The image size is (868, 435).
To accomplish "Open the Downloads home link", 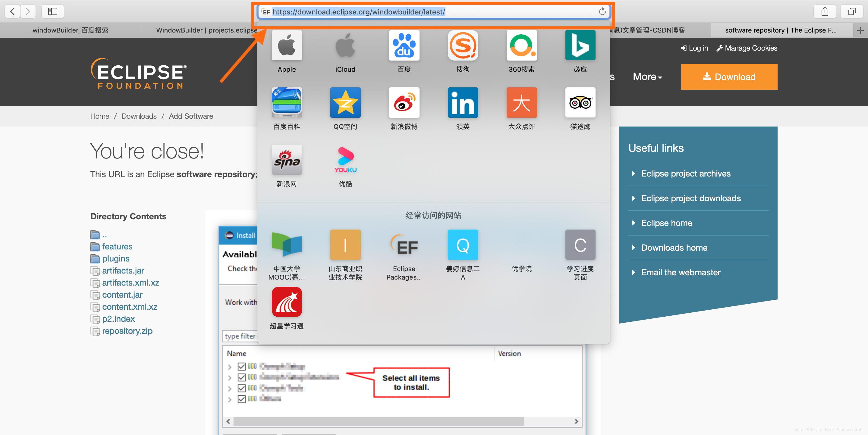I will tap(674, 248).
